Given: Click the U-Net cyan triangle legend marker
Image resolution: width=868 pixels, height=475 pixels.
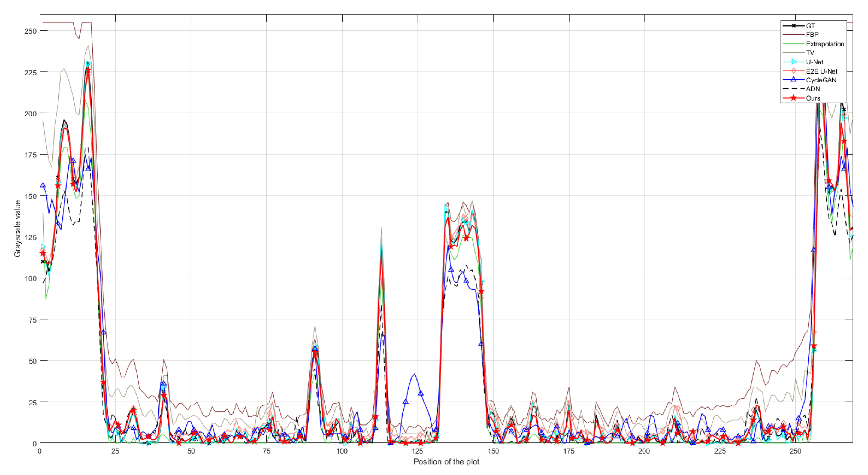Looking at the screenshot, I should point(793,62).
